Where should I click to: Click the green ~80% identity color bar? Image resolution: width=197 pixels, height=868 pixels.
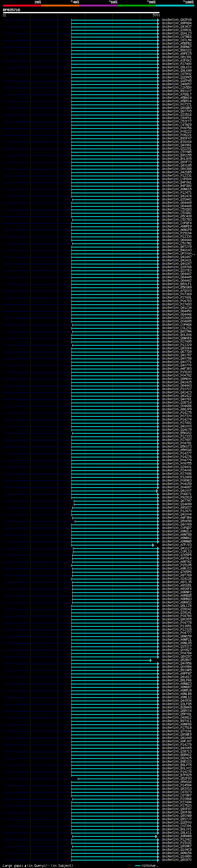pos(137,6)
